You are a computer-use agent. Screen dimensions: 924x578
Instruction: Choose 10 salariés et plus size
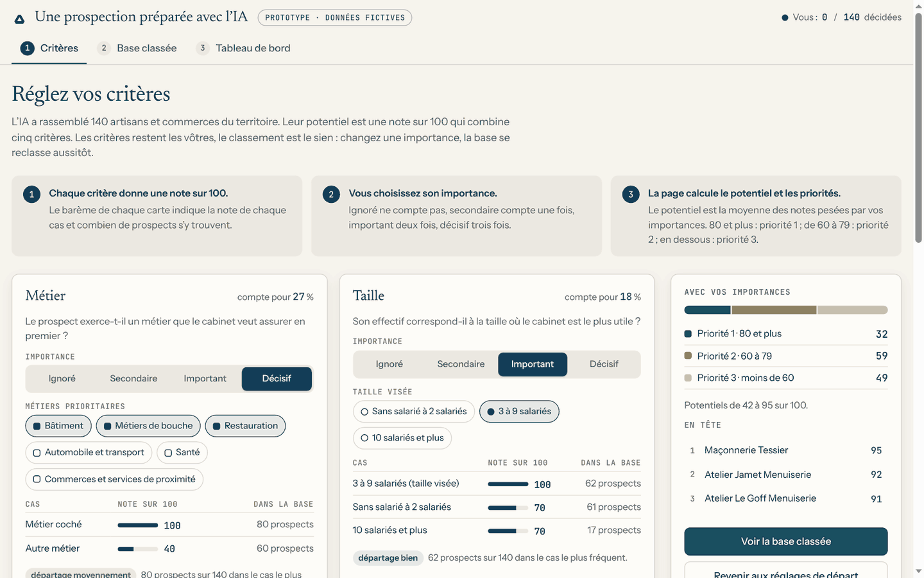[x=402, y=438]
